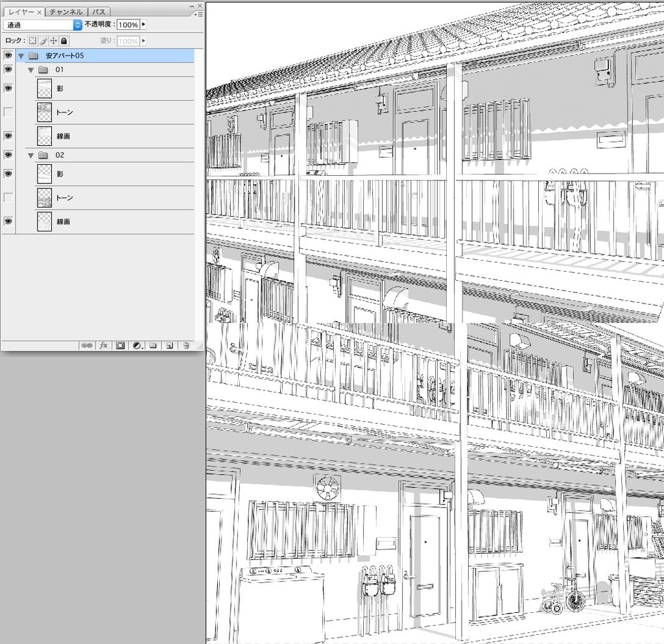This screenshot has height=644, width=664.
Task: Select the トーン layer name in group 02
Action: pos(64,198)
